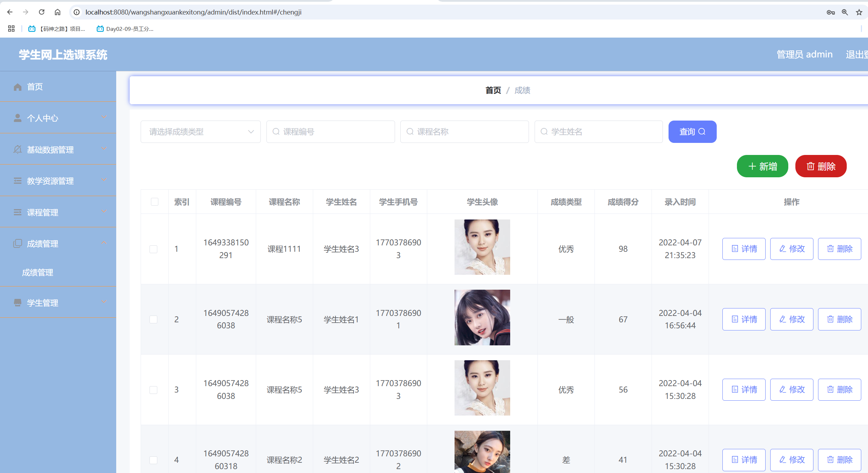Click 修改 for row 3 score 56
The width and height of the screenshot is (868, 473).
[x=792, y=390]
